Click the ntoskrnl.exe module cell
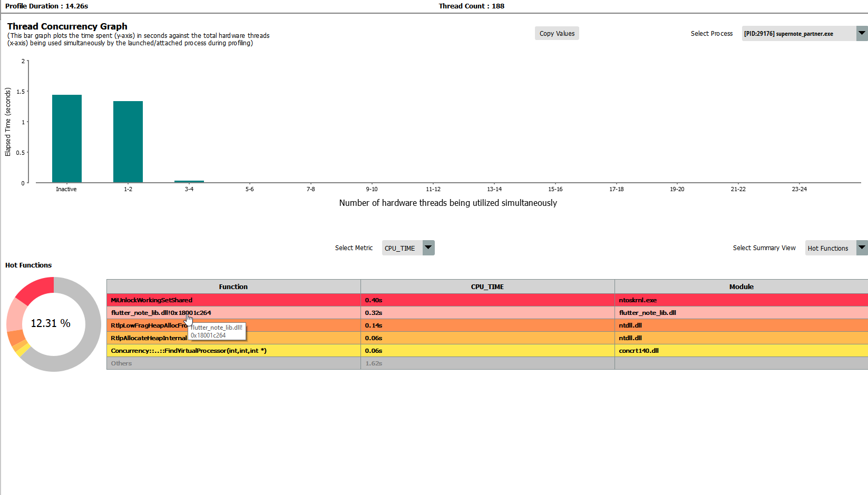This screenshot has height=495, width=868. (638, 300)
